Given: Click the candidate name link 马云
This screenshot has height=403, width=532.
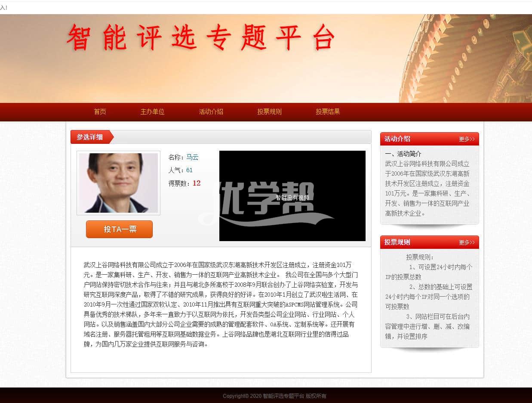Looking at the screenshot, I should pyautogui.click(x=192, y=157).
